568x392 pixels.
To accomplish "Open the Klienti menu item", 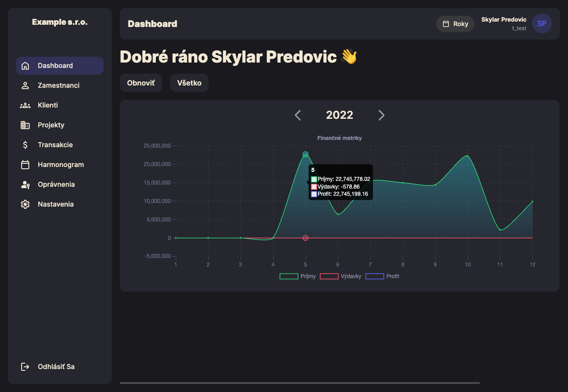I will [x=48, y=105].
